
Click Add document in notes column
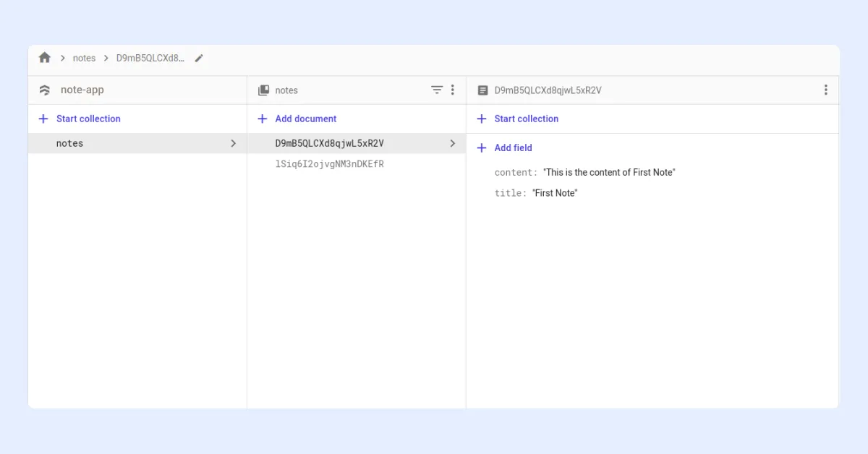point(305,119)
